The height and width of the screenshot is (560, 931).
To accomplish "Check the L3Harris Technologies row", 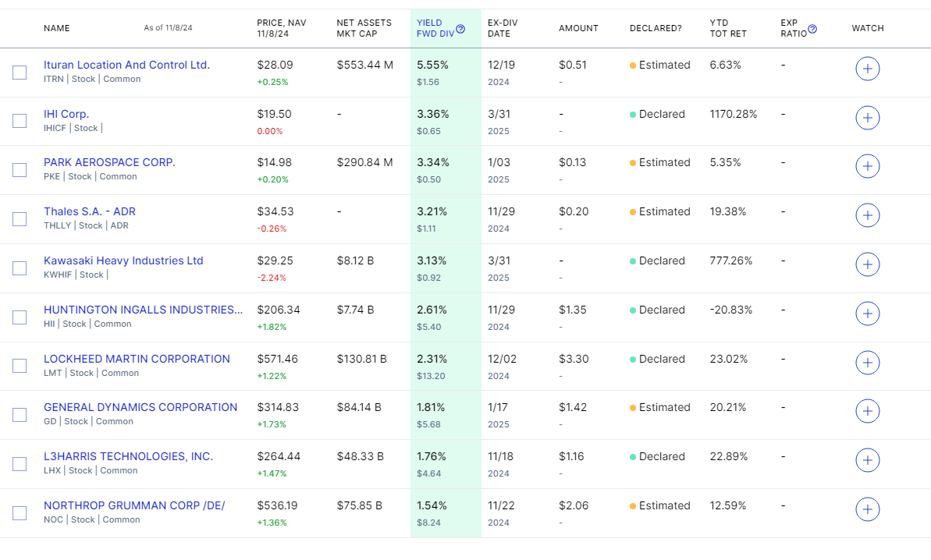I will (x=20, y=464).
